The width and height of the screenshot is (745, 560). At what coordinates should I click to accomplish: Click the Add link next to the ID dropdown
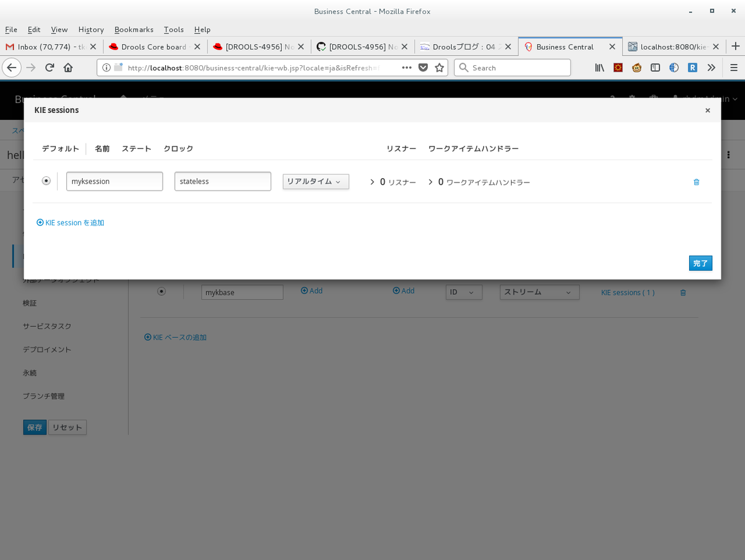(x=404, y=291)
